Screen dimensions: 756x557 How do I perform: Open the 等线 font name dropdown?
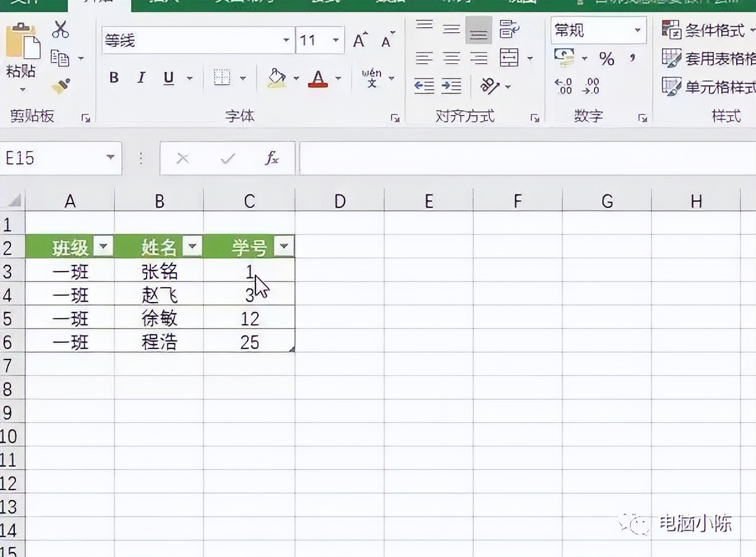285,40
